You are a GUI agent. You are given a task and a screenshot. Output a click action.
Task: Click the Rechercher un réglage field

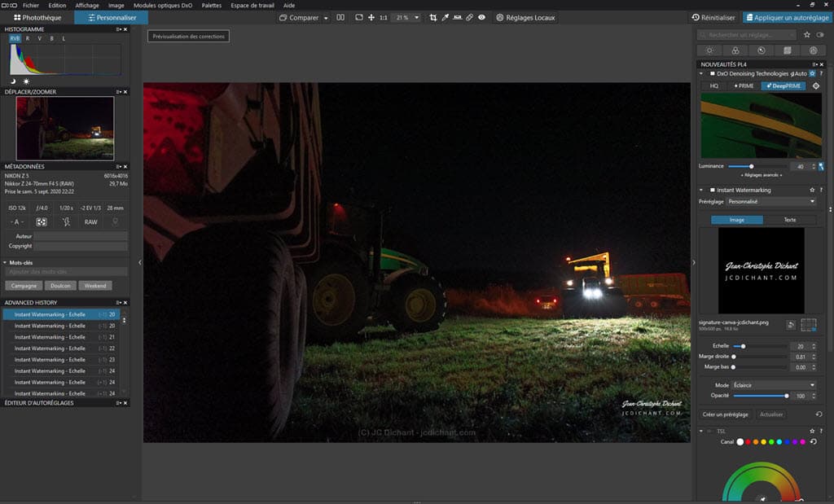click(747, 34)
